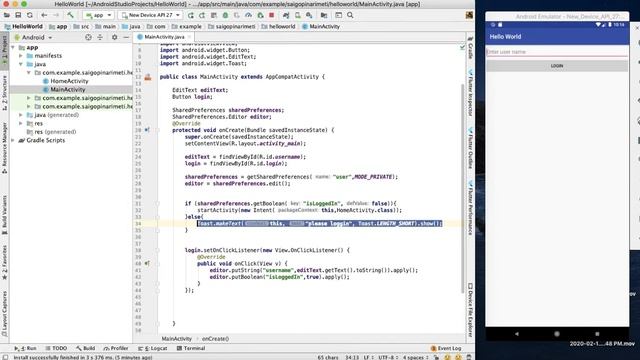Open file via toolbar folder icon

[x=7, y=15]
